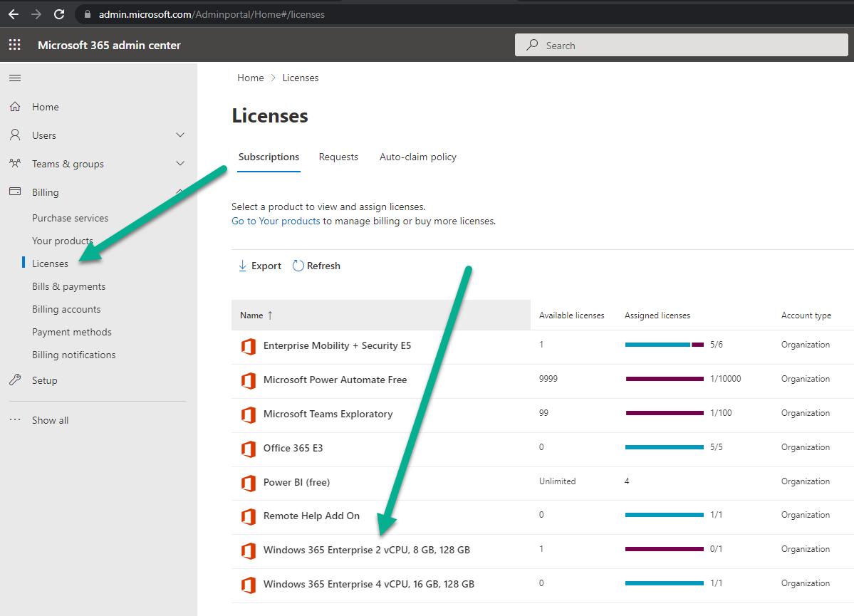The height and width of the screenshot is (616, 854).
Task: Click the Refresh circular arrow icon
Action: point(298,266)
